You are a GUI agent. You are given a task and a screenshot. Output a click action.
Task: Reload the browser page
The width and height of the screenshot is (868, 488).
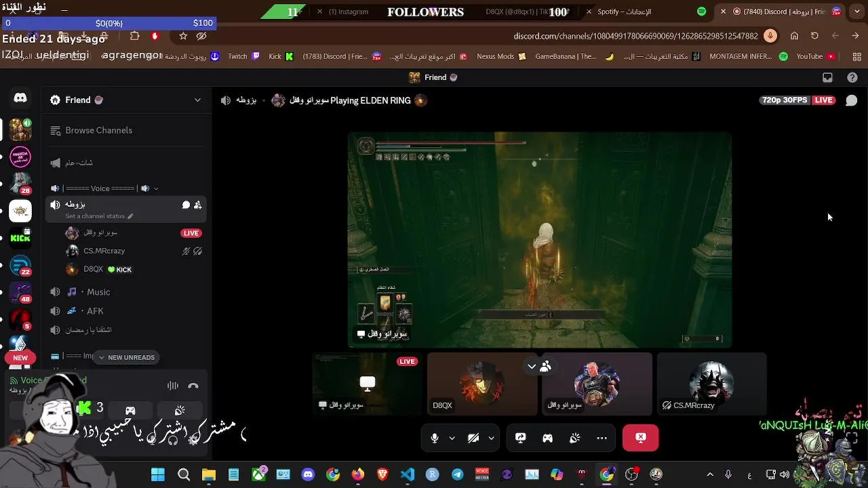814,36
